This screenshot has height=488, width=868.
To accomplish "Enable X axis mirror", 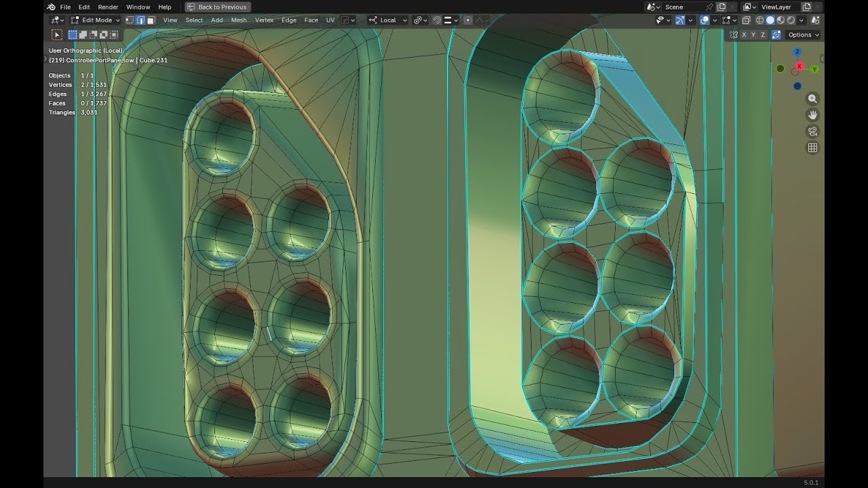I will pyautogui.click(x=744, y=35).
